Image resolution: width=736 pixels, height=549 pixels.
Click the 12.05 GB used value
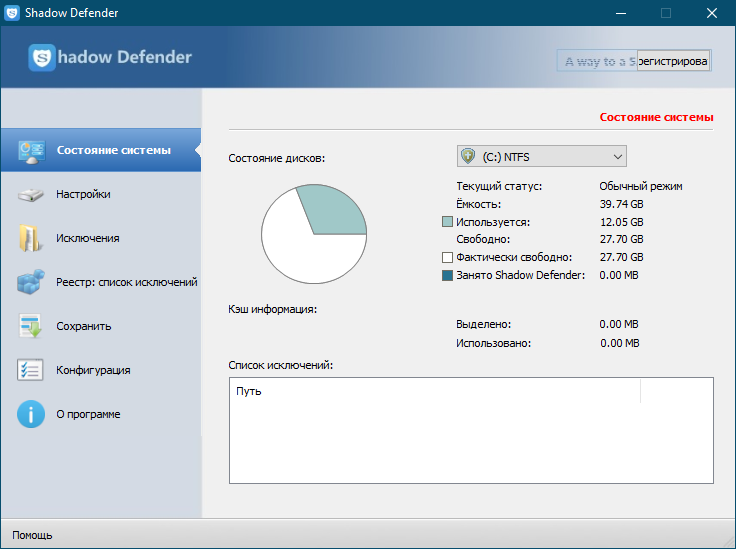(621, 222)
